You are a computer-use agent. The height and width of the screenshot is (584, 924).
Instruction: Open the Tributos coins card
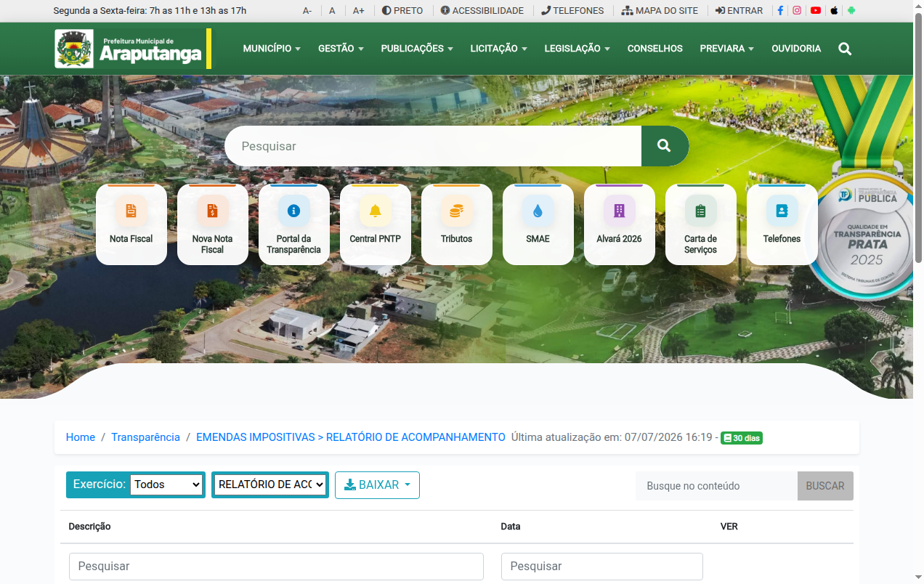click(456, 224)
